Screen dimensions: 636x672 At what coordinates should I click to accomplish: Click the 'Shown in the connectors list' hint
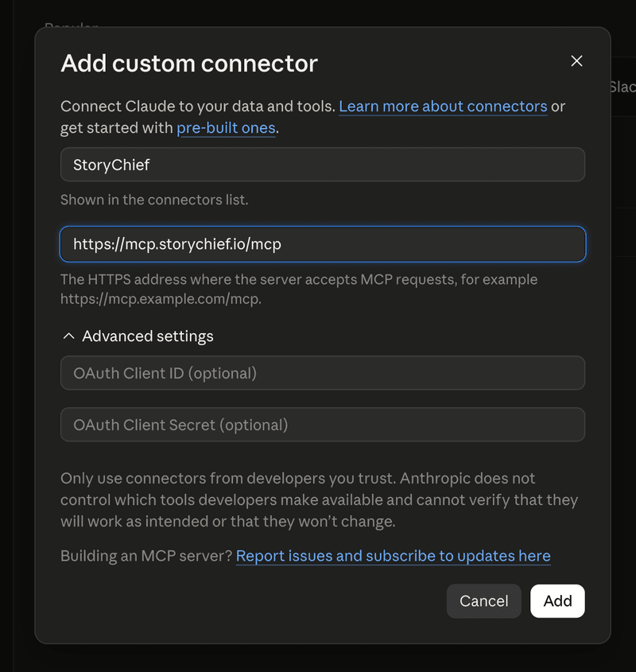(154, 200)
